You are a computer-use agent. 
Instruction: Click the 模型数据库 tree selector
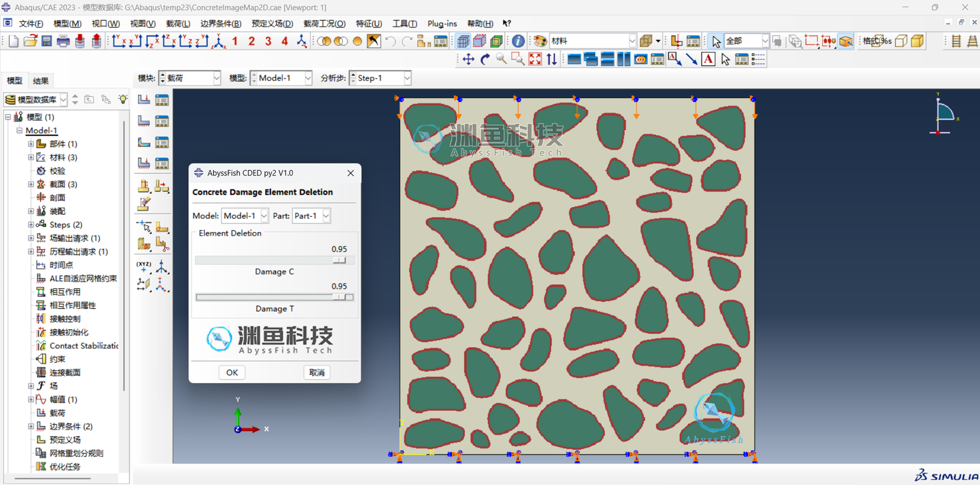point(36,100)
